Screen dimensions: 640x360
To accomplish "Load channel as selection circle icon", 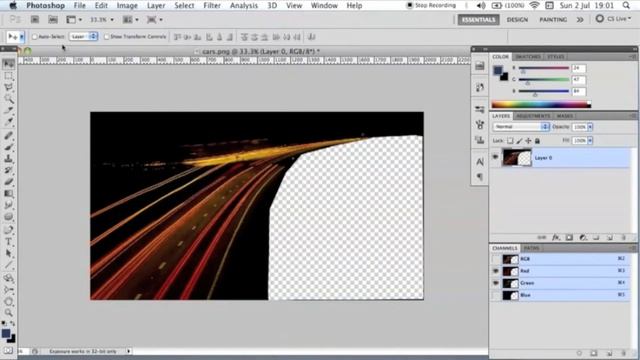I will 579,353.
